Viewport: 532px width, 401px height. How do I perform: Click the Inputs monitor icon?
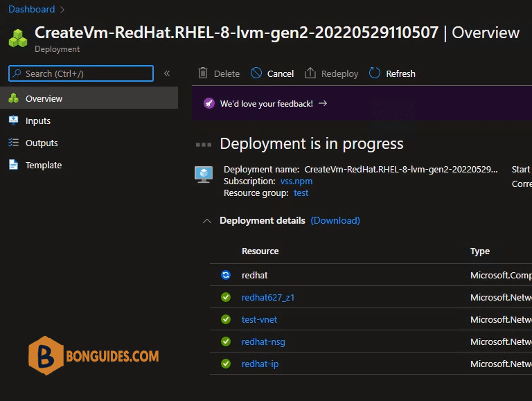coord(14,120)
